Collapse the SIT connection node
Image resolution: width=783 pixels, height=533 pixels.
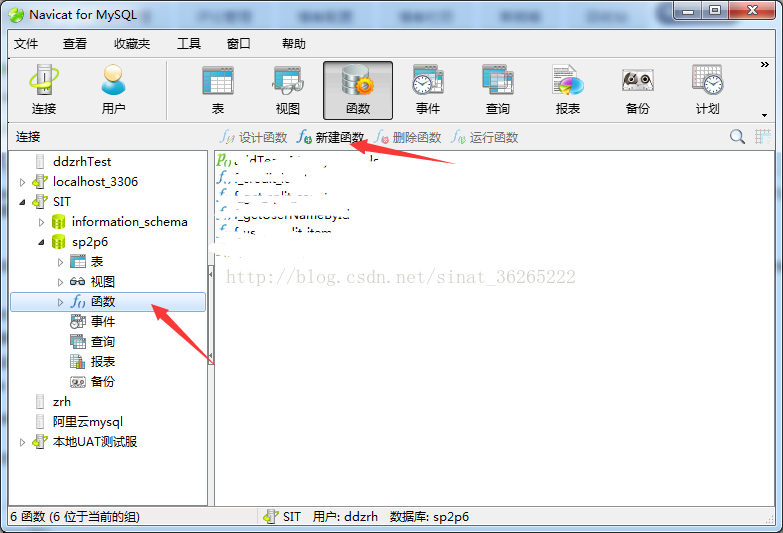coord(22,202)
